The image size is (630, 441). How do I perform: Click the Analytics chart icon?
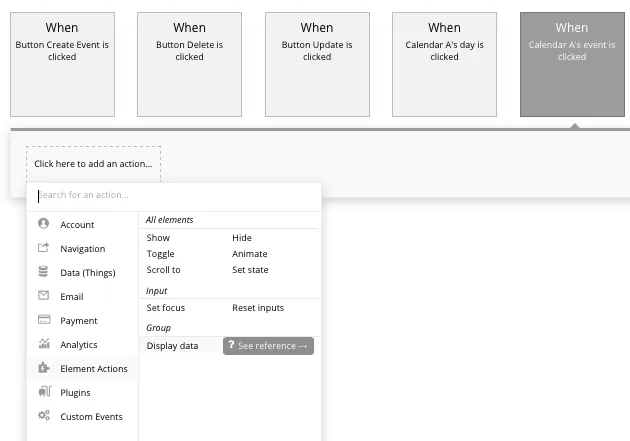point(43,344)
